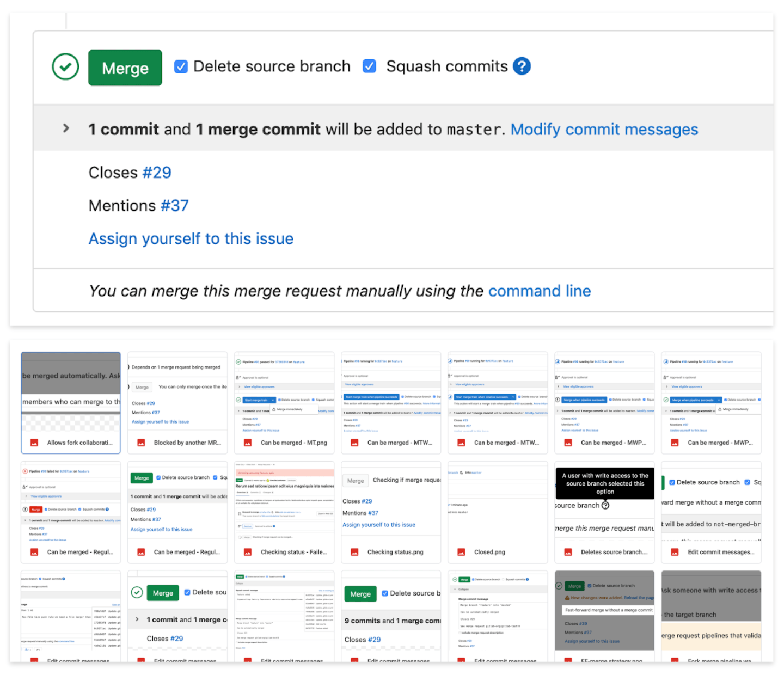Screen dimensions: 784x675
Task: Expand the commit summary chevron
Action: [x=66, y=128]
